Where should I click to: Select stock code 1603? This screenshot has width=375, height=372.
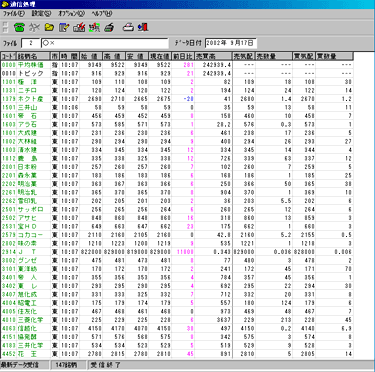click(x=9, y=124)
